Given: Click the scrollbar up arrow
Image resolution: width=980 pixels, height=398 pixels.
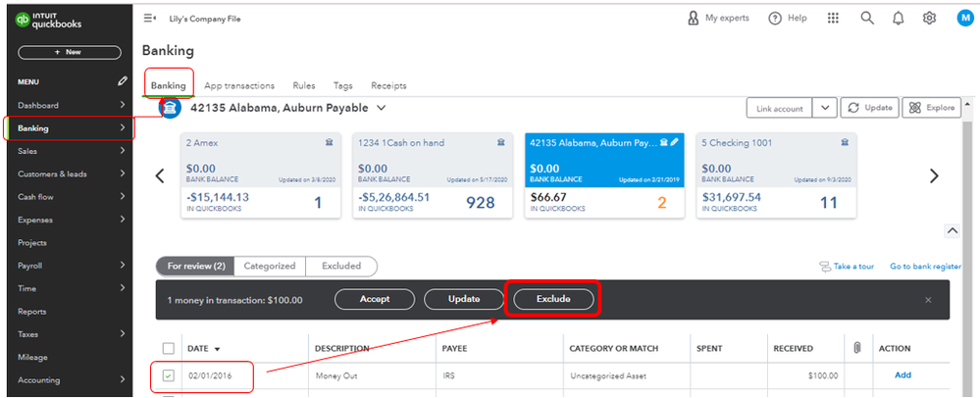Looking at the screenshot, I should point(967,104).
